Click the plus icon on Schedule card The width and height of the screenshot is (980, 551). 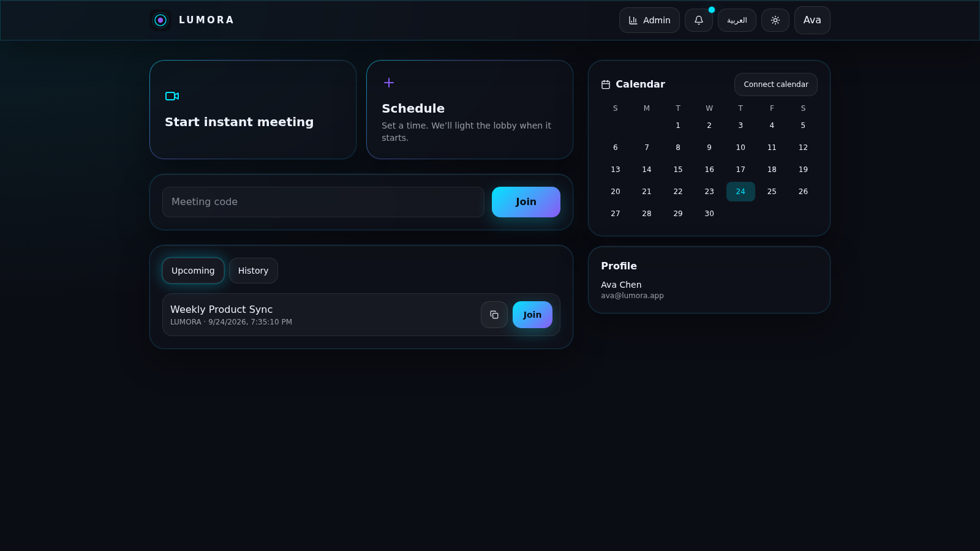389,83
